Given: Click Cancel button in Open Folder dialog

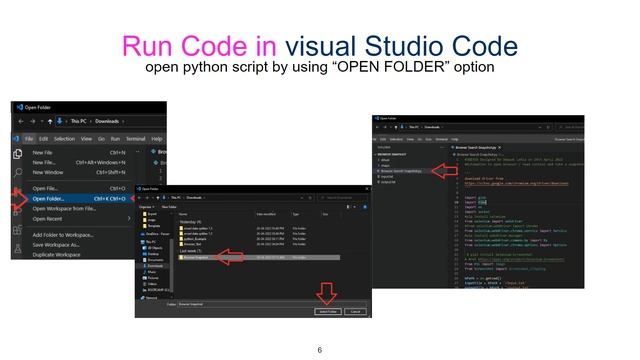Looking at the screenshot, I should [x=355, y=311].
